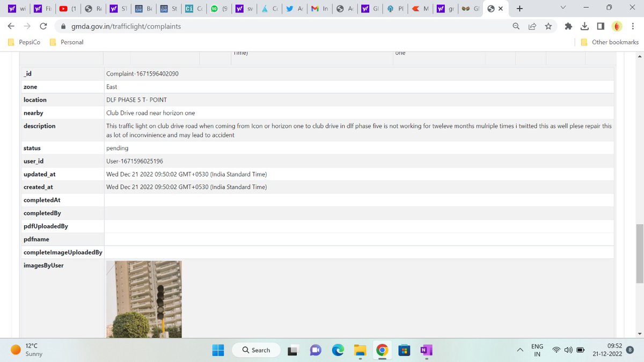Switch to the 'Cc' tab with 'ci' icon

pos(194,9)
